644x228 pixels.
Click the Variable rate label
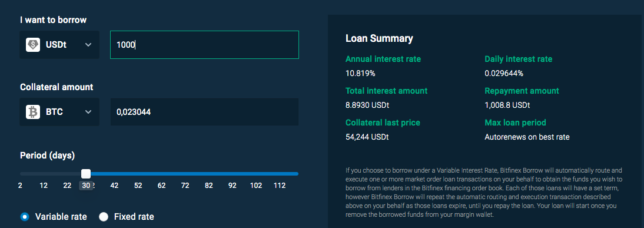(61, 216)
